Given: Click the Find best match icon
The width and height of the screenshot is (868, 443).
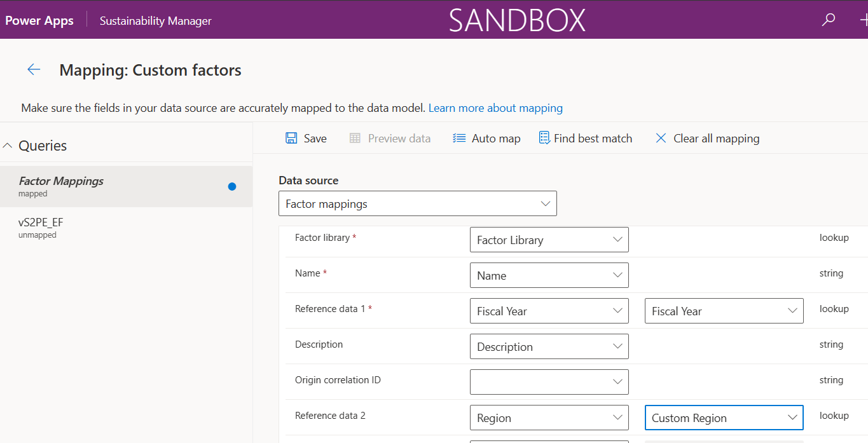Looking at the screenshot, I should [x=544, y=138].
